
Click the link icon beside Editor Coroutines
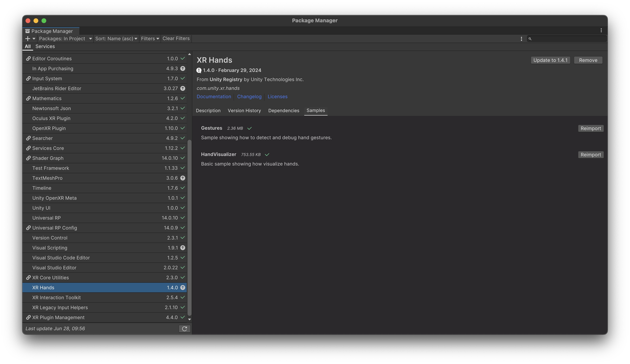click(x=28, y=59)
